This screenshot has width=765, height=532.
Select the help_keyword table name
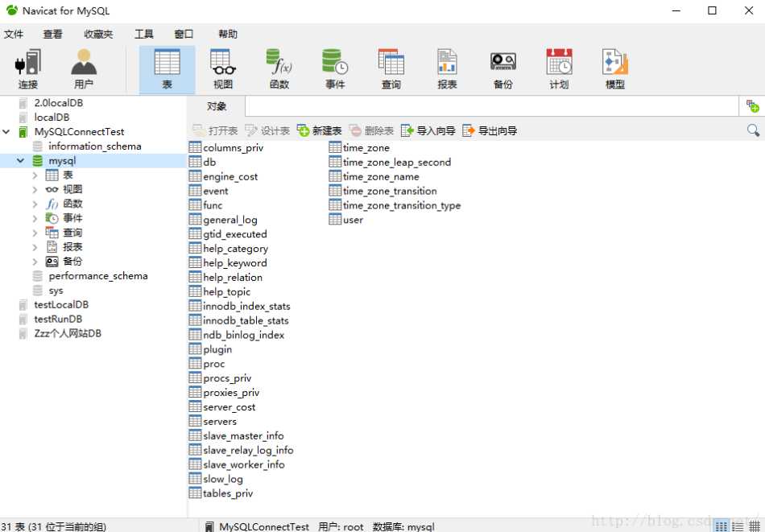pos(234,263)
